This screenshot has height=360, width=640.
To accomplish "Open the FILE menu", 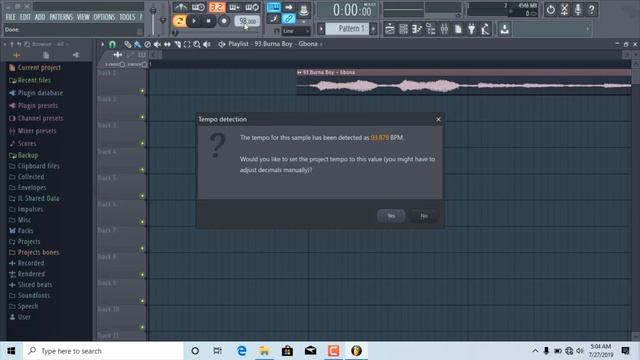I will [x=11, y=17].
